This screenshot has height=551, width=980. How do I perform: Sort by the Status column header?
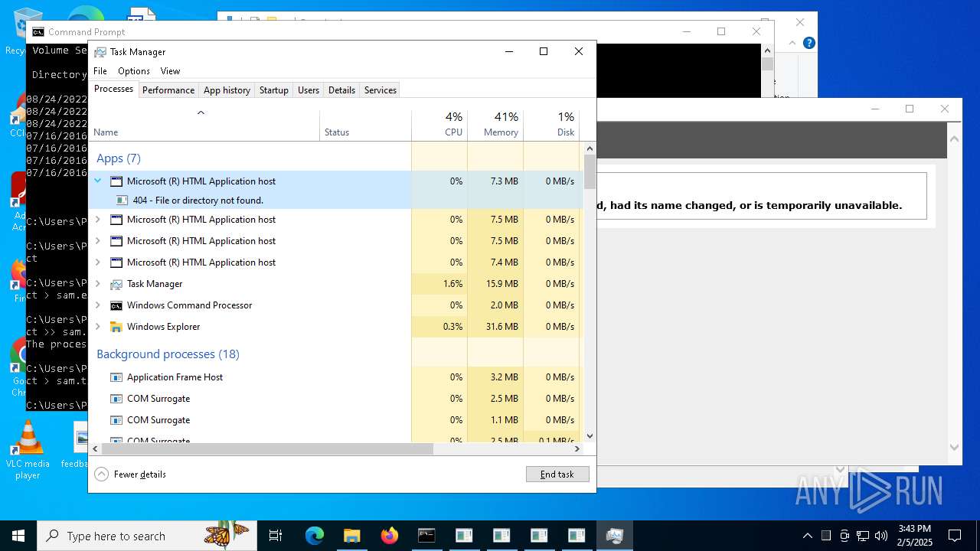click(x=365, y=125)
